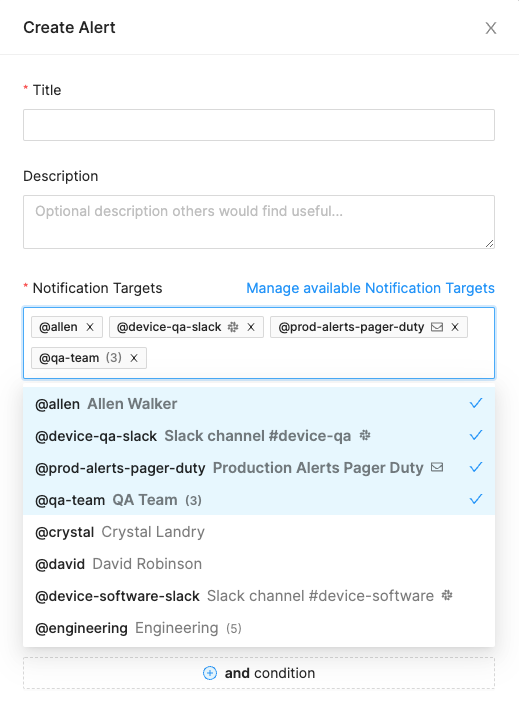Remove the @device-qa-slack tag
This screenshot has width=519, height=705.
pyautogui.click(x=251, y=327)
